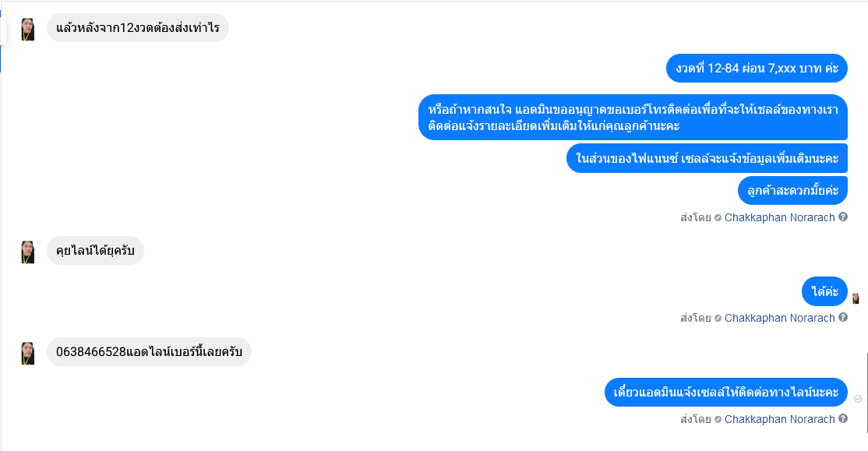Open the Chakkaphan Norarach link under ได้ค่ะ
This screenshot has height=451, width=868.
tap(779, 318)
